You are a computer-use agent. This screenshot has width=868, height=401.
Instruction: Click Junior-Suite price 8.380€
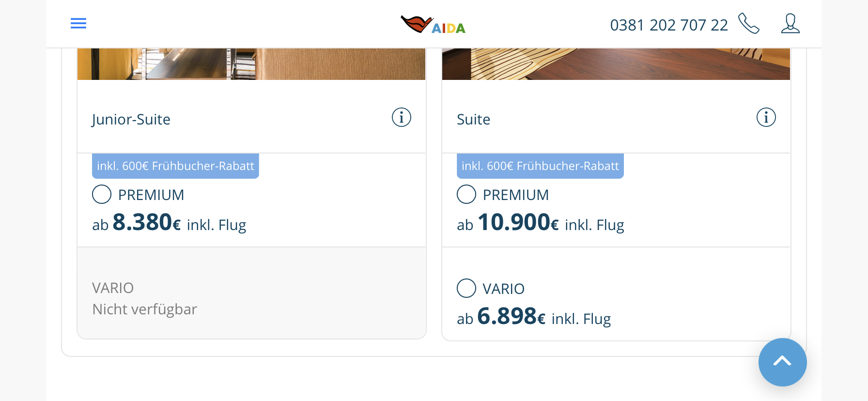pos(147,223)
